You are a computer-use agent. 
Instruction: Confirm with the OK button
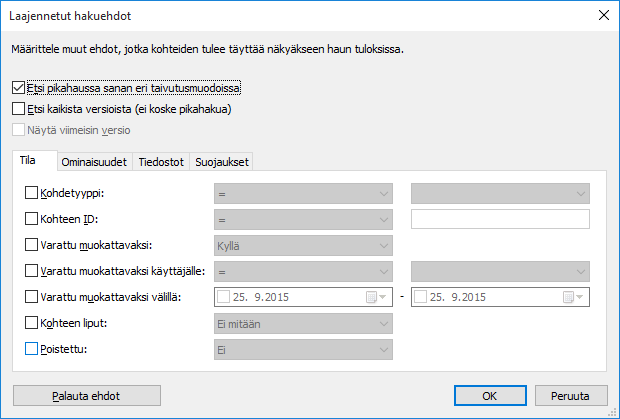489,395
